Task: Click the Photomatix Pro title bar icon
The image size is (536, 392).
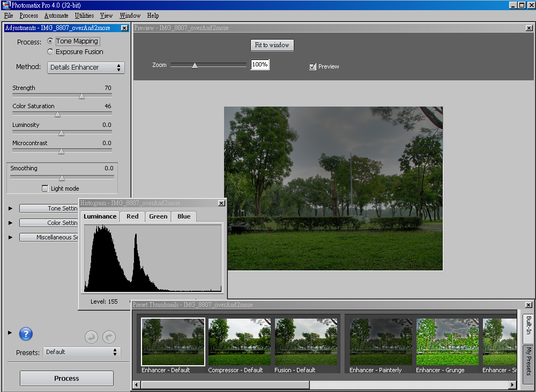Action: tap(6, 5)
